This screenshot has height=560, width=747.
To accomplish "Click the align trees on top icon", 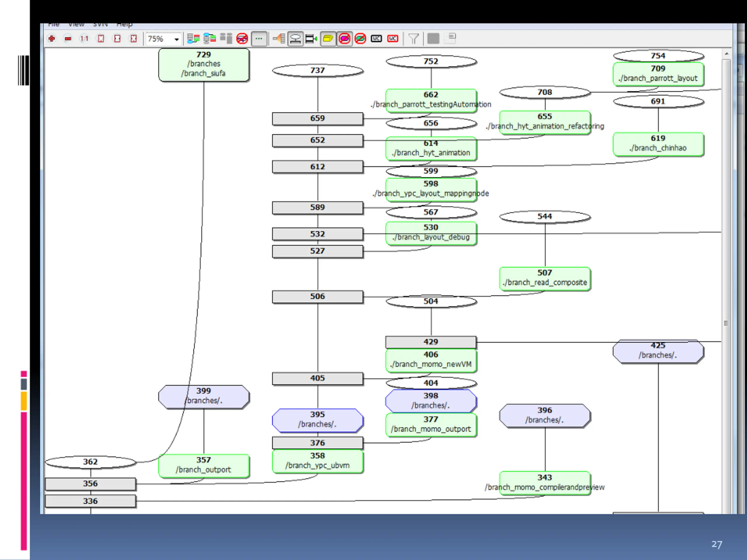I will pyautogui.click(x=226, y=38).
